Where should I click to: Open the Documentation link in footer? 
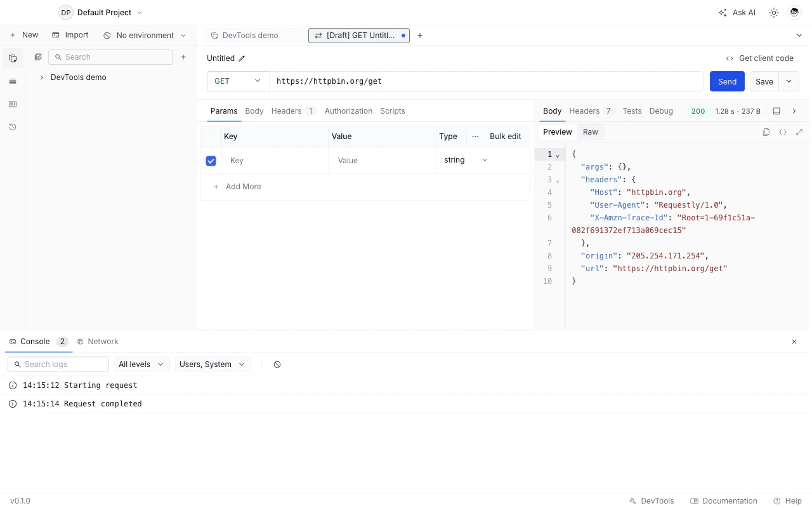pyautogui.click(x=724, y=501)
